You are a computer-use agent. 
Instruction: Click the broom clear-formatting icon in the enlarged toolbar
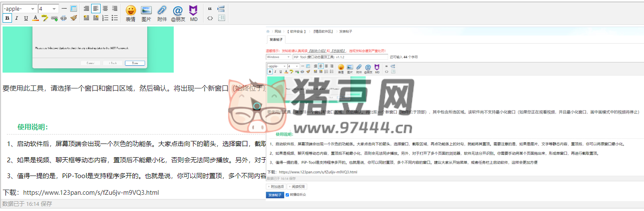(73, 18)
